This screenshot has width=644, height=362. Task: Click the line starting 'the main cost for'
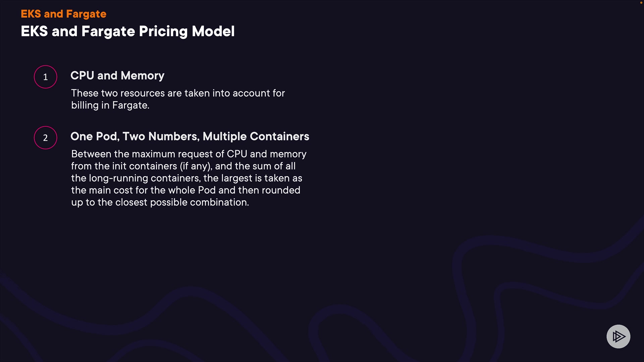[x=185, y=190]
